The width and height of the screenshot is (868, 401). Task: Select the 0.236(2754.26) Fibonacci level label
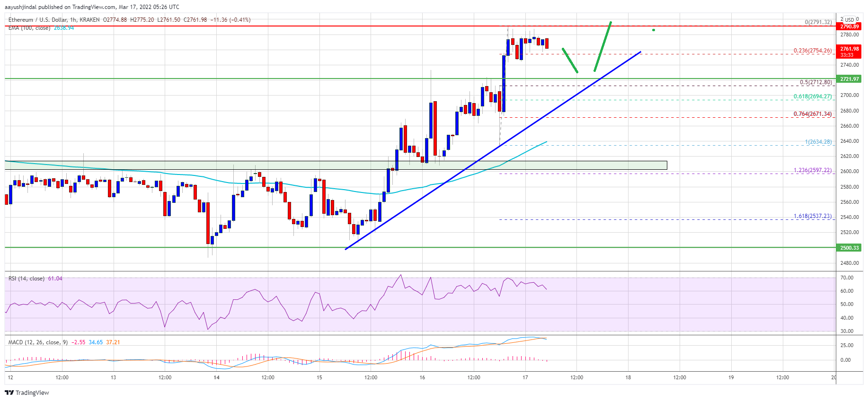coord(813,51)
